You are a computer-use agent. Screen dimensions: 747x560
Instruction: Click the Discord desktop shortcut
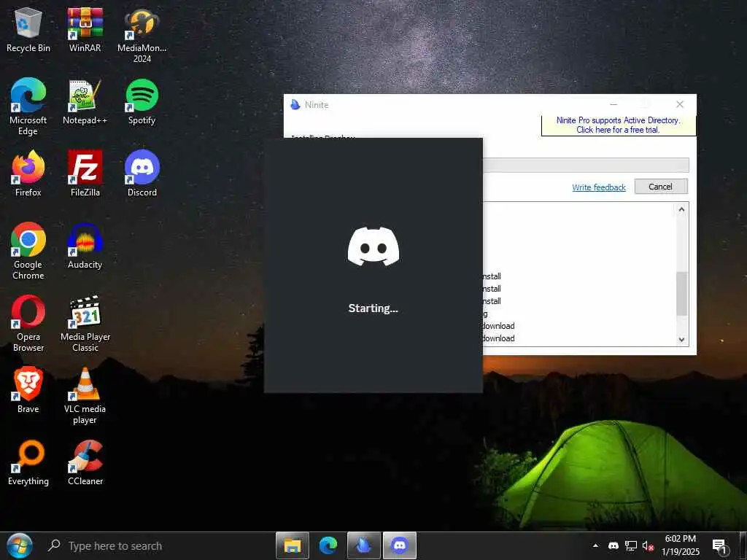(x=142, y=174)
